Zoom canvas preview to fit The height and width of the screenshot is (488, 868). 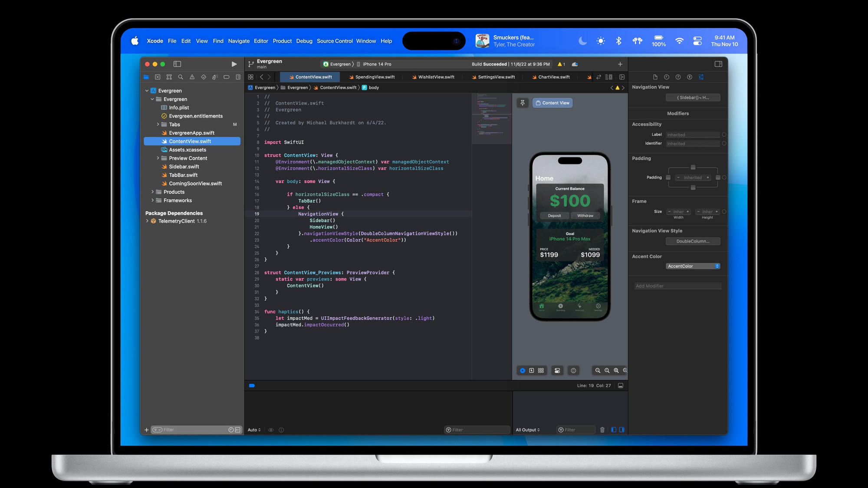click(616, 370)
